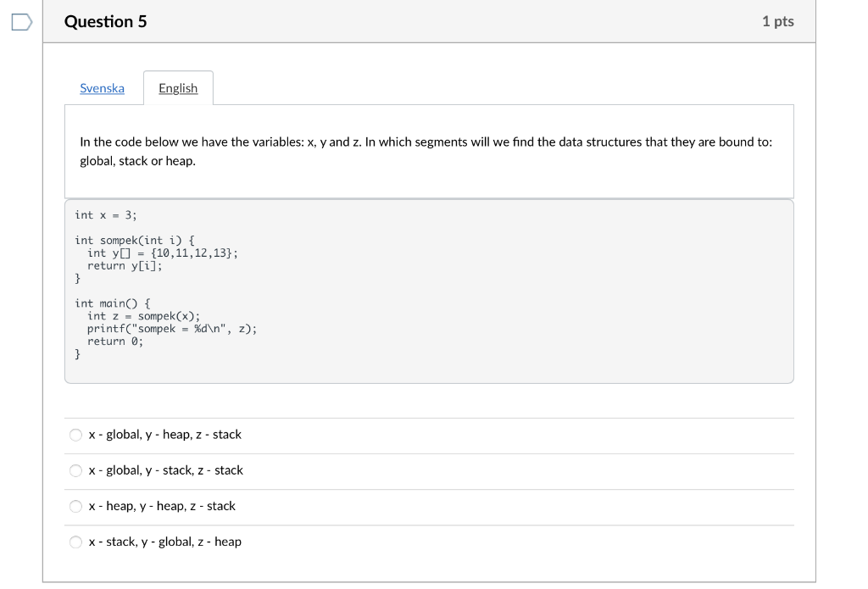This screenshot has height=589, width=868.
Task: Click the 1 pts score label
Action: coord(777,22)
